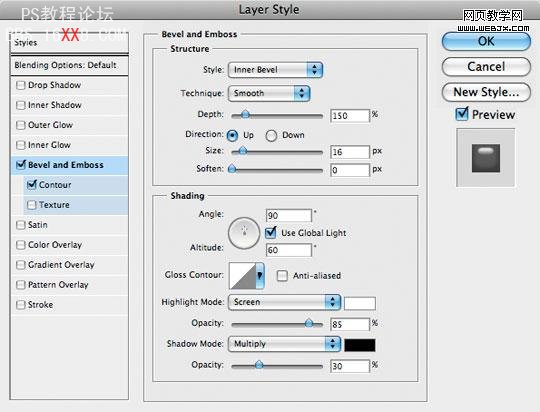540x412 pixels.
Task: Select the Contour sub-item label
Action: 55,185
